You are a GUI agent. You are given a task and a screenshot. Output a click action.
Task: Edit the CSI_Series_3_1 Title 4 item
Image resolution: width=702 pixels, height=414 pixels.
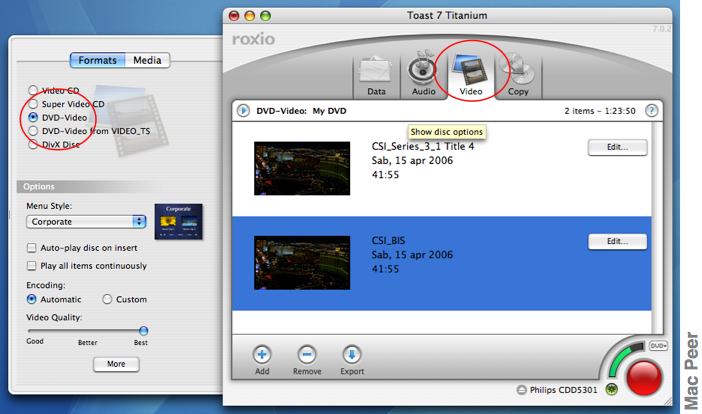coord(617,147)
